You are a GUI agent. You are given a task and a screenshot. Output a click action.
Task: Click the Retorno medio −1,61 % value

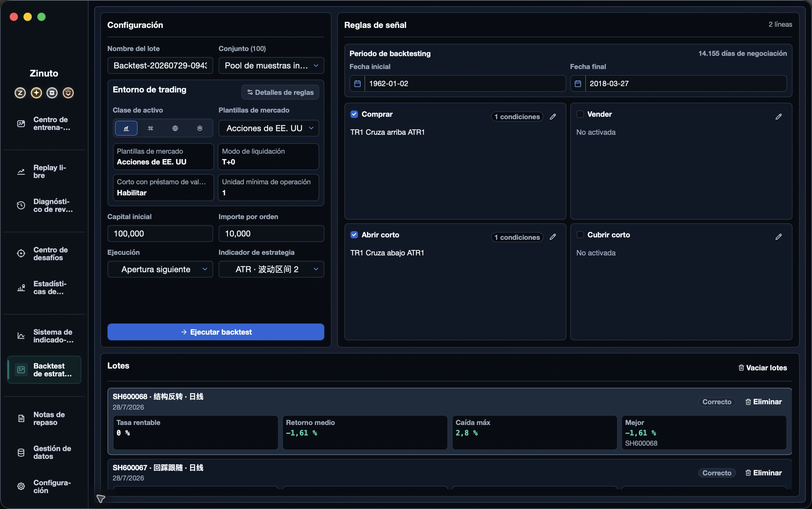pyautogui.click(x=301, y=433)
